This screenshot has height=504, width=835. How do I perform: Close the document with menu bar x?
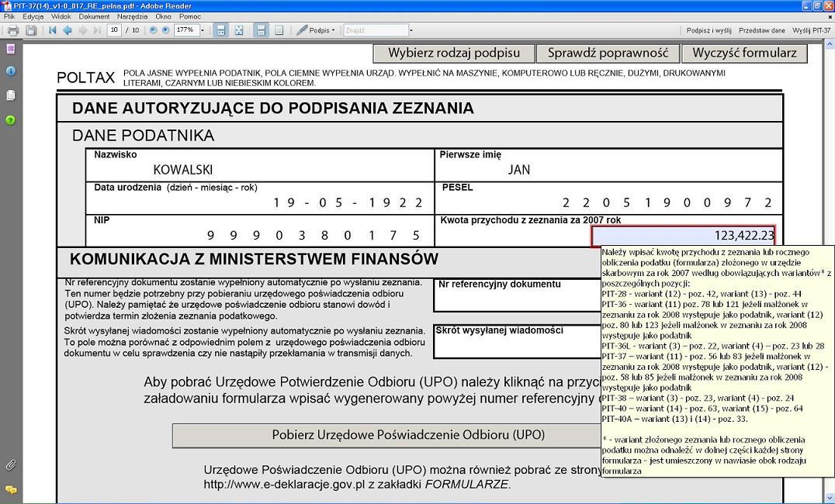click(830, 16)
